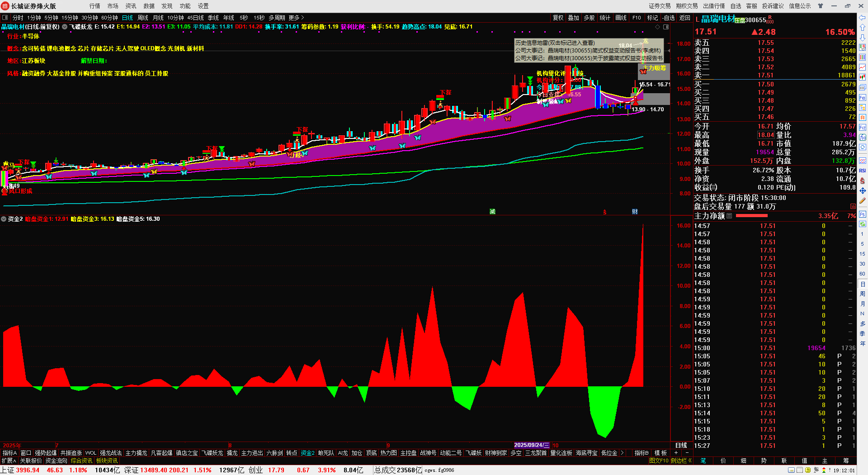Switch to 60分钟 period tab
This screenshot has width=868, height=475.
click(x=109, y=18)
